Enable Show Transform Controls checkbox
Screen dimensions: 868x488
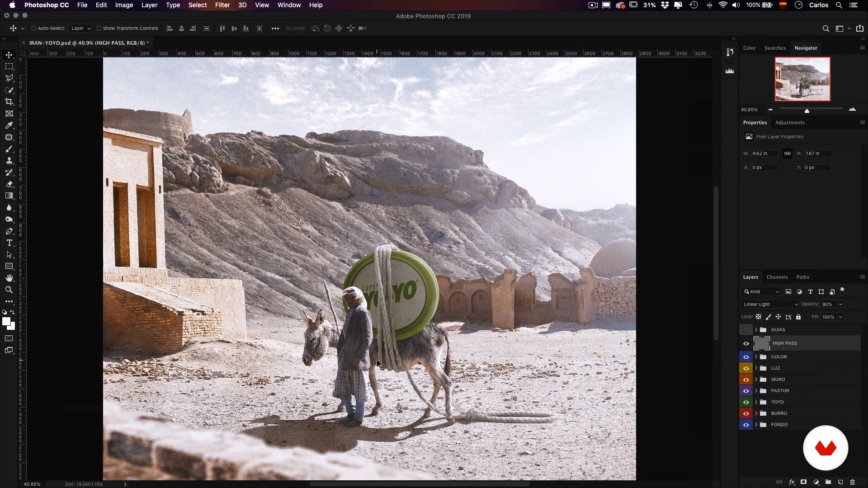point(99,28)
